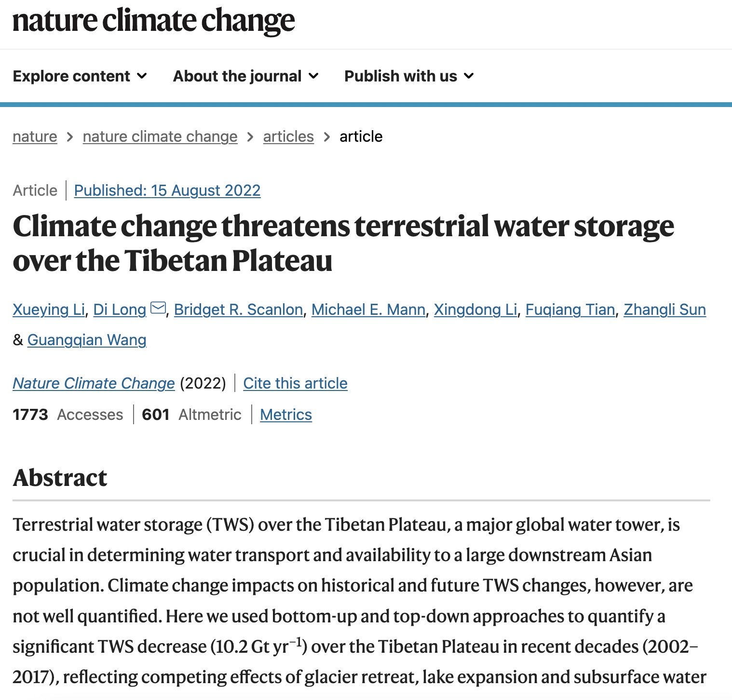Visit the Nature Climate Change journal link

(94, 383)
